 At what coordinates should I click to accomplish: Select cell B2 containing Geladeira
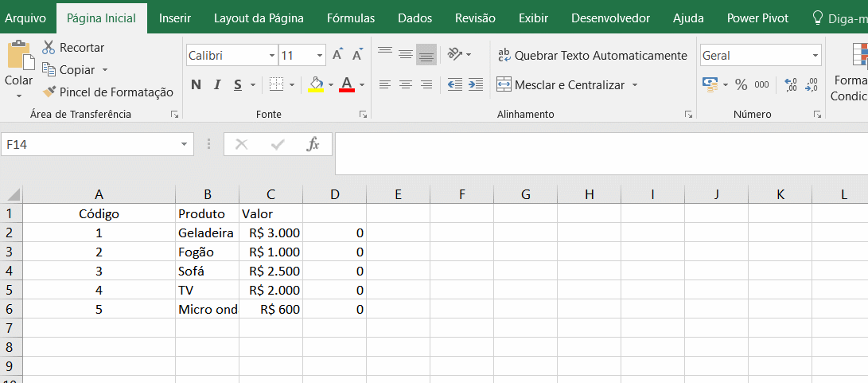(207, 233)
